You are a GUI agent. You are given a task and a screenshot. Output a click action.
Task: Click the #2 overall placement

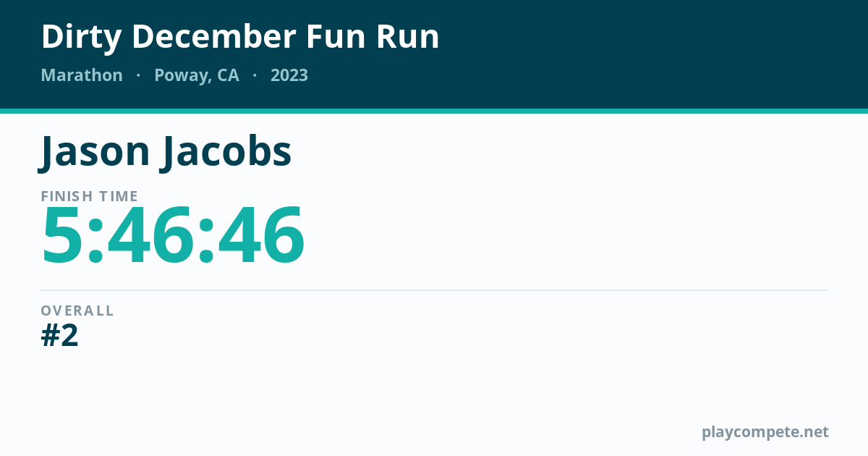pos(60,336)
